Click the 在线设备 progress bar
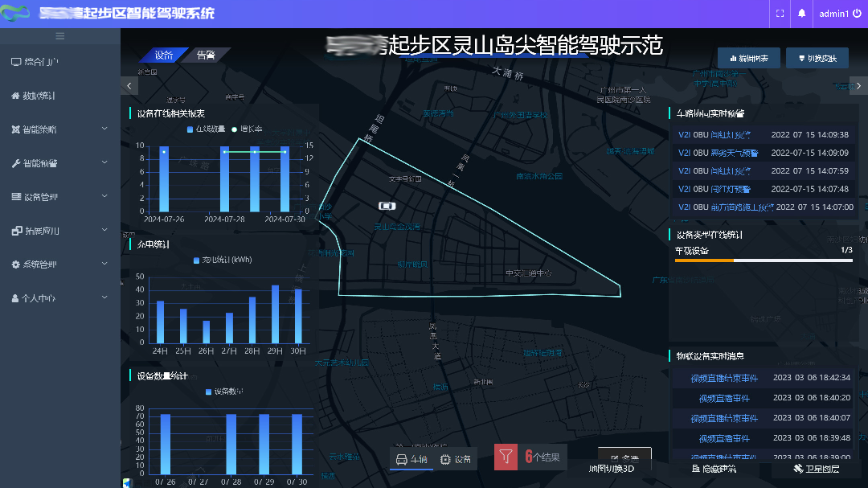This screenshot has width=868, height=488. 763,260
